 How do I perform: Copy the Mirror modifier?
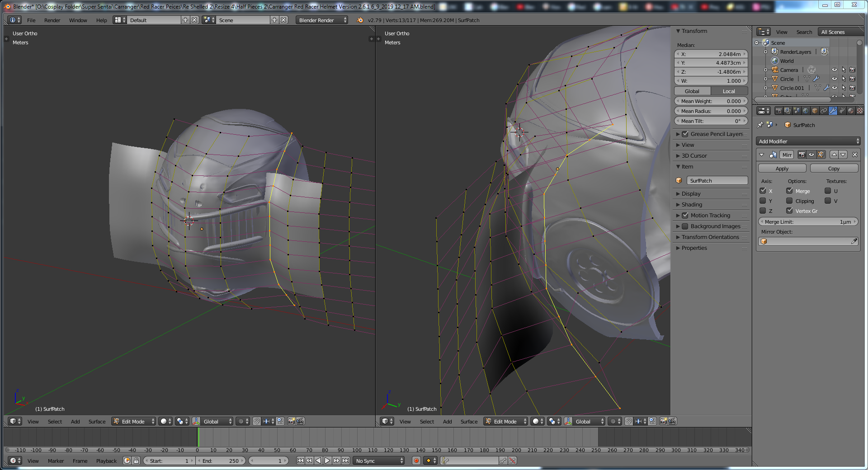coord(834,168)
